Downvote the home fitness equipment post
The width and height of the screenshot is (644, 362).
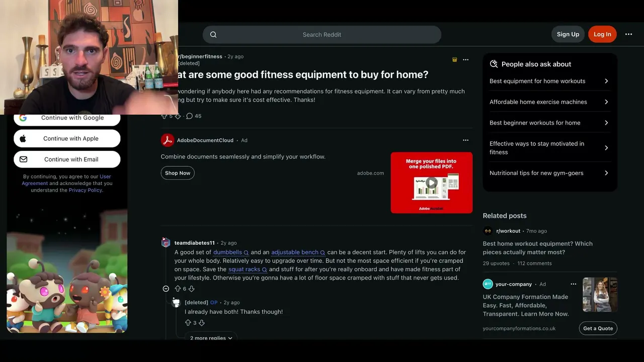point(178,116)
